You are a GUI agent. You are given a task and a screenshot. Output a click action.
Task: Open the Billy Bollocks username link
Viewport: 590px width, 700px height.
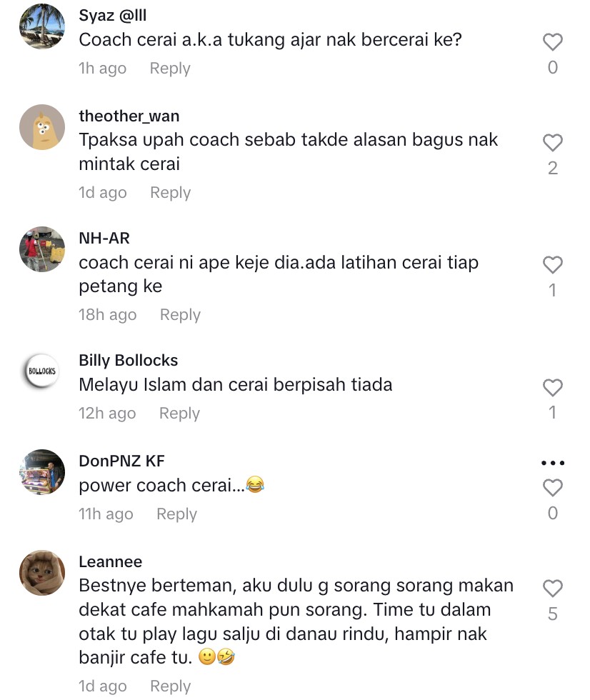tap(129, 360)
